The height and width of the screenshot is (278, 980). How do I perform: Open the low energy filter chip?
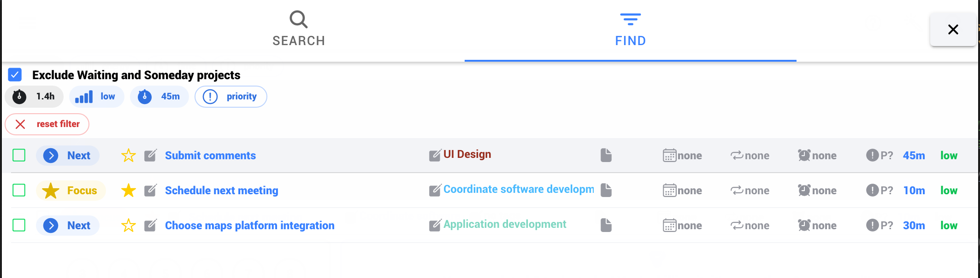click(96, 97)
